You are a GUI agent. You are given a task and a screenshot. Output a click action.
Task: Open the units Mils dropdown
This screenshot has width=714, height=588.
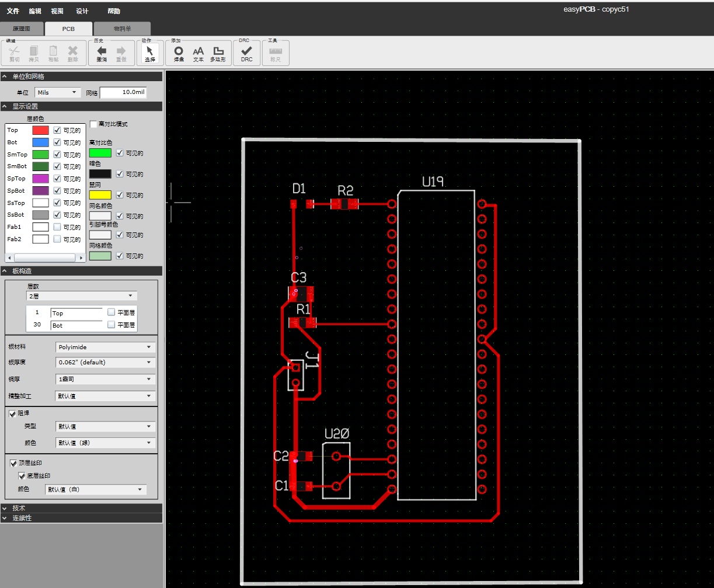pyautogui.click(x=57, y=92)
